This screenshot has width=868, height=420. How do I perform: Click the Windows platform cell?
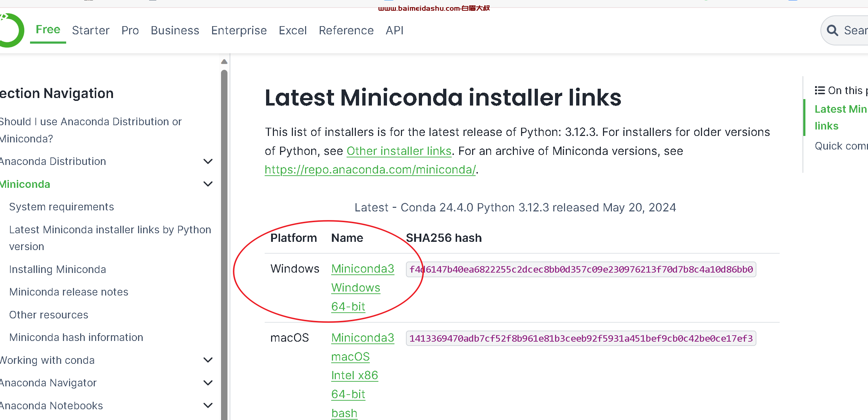point(295,269)
